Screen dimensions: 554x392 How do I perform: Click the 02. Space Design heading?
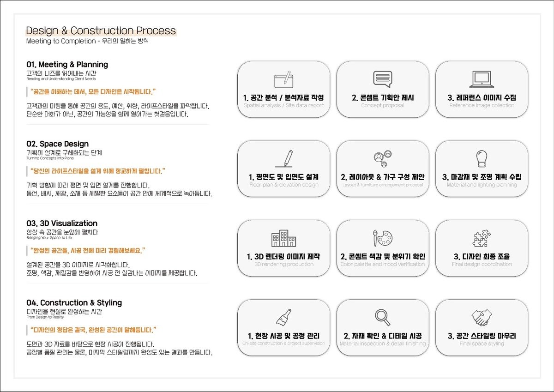[x=58, y=144]
